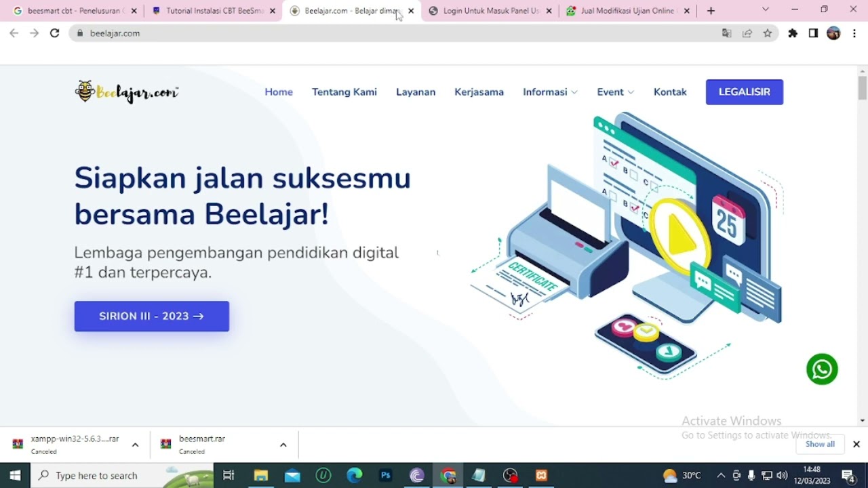Click the Windows taskbar search box

[x=122, y=475]
